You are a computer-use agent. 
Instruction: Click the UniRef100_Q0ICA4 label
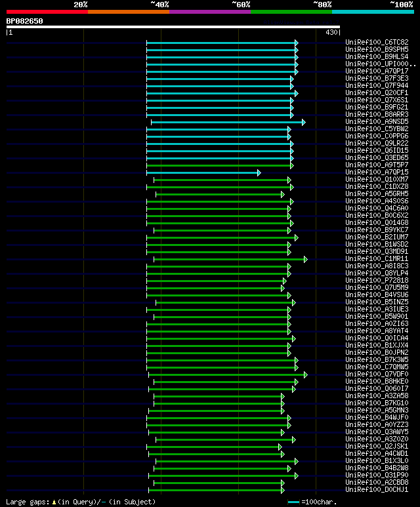[x=377, y=338]
